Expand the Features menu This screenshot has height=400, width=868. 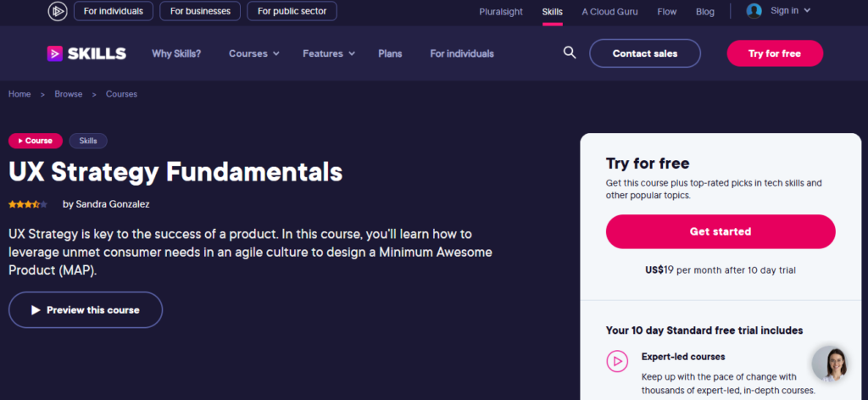[x=328, y=53]
